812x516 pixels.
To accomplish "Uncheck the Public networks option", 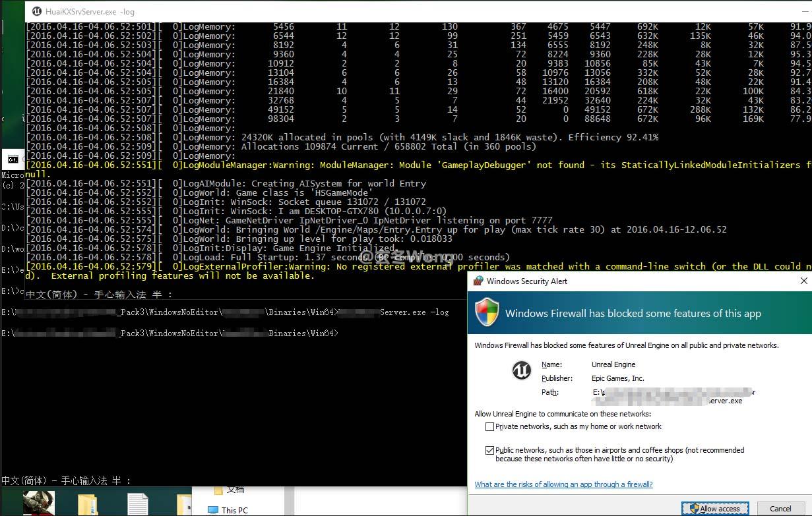I will pos(490,451).
